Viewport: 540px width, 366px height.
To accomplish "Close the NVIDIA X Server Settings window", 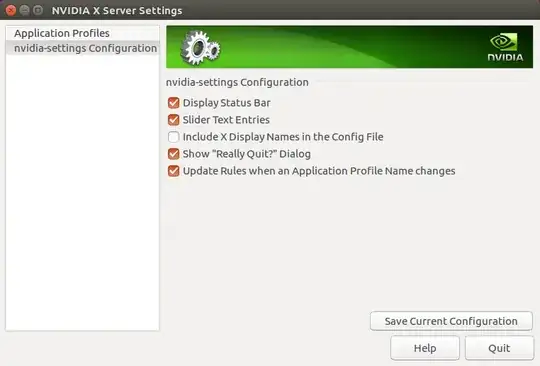I will (x=11, y=10).
